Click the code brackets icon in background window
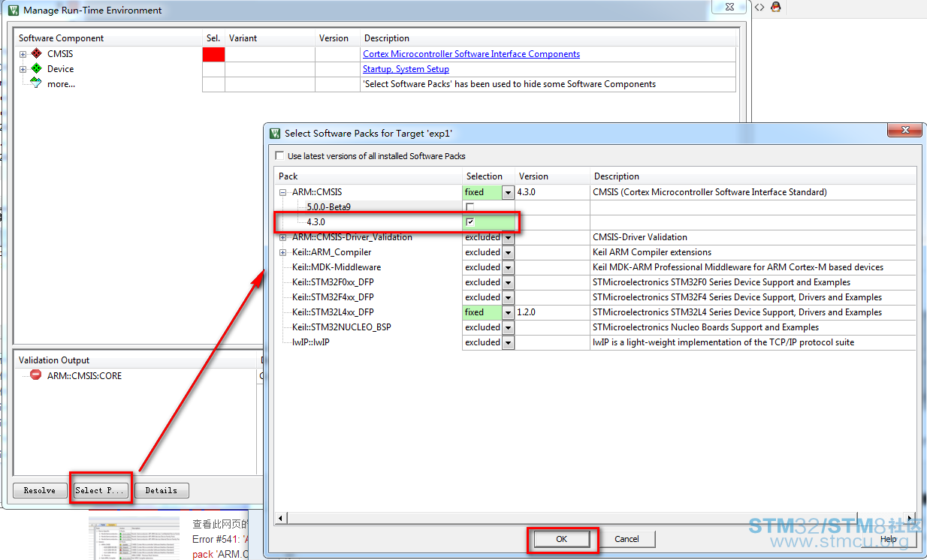Viewport: 927px width, 560px height. pyautogui.click(x=759, y=7)
